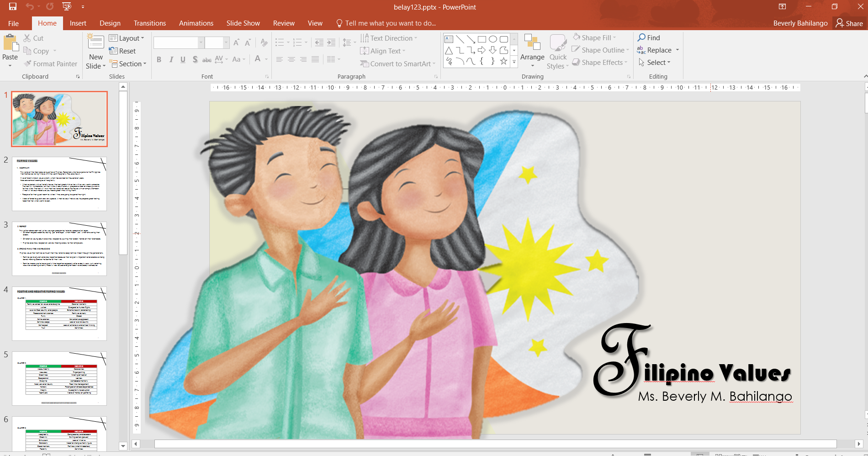Select slide 2 thumbnail
Image resolution: width=868 pixels, height=456 pixels.
(x=59, y=184)
